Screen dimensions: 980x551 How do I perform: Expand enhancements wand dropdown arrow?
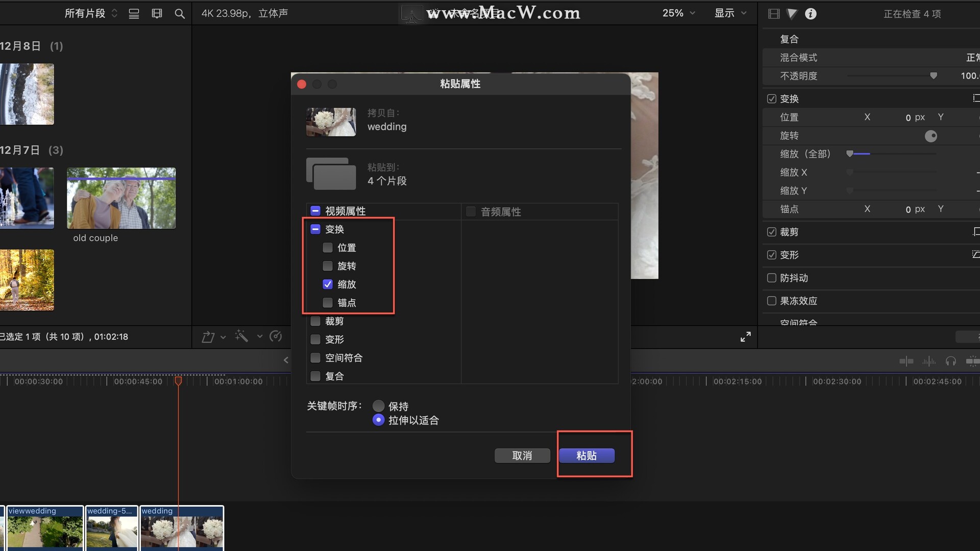tap(259, 336)
